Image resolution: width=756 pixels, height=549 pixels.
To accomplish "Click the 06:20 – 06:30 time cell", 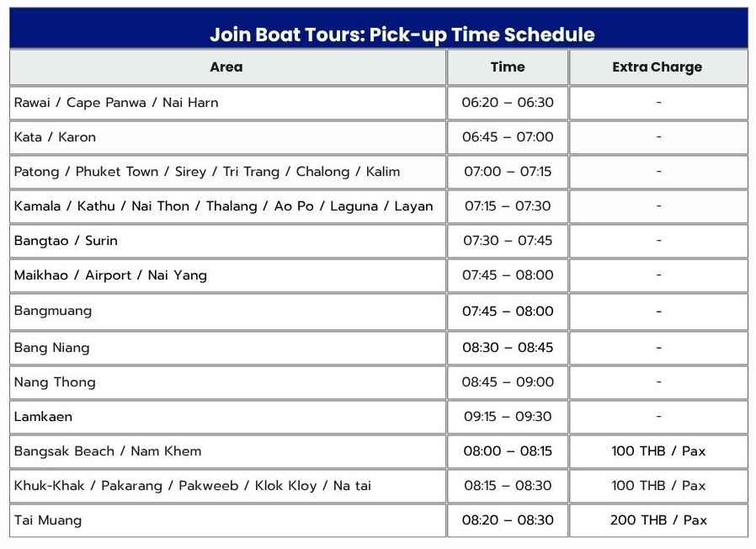I will point(508,103).
